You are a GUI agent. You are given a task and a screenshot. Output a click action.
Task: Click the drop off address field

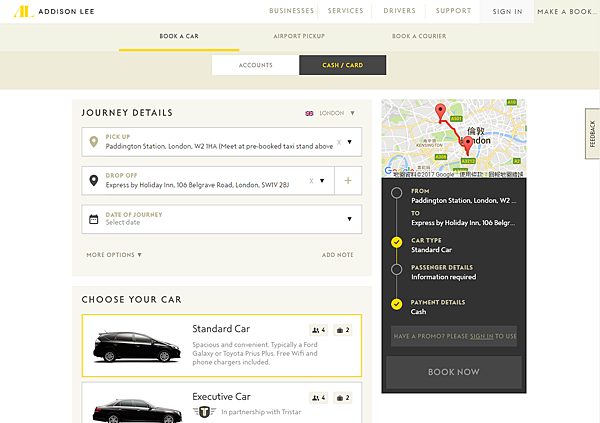pos(208,181)
